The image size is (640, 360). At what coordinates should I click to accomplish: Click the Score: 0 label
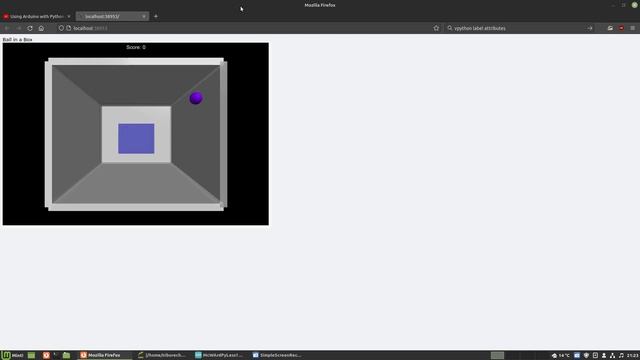(x=136, y=47)
